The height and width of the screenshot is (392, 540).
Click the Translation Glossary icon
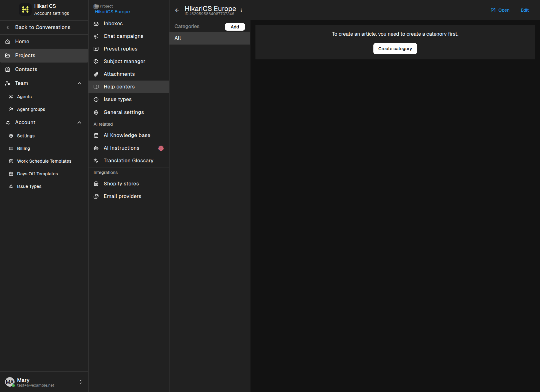point(96,161)
